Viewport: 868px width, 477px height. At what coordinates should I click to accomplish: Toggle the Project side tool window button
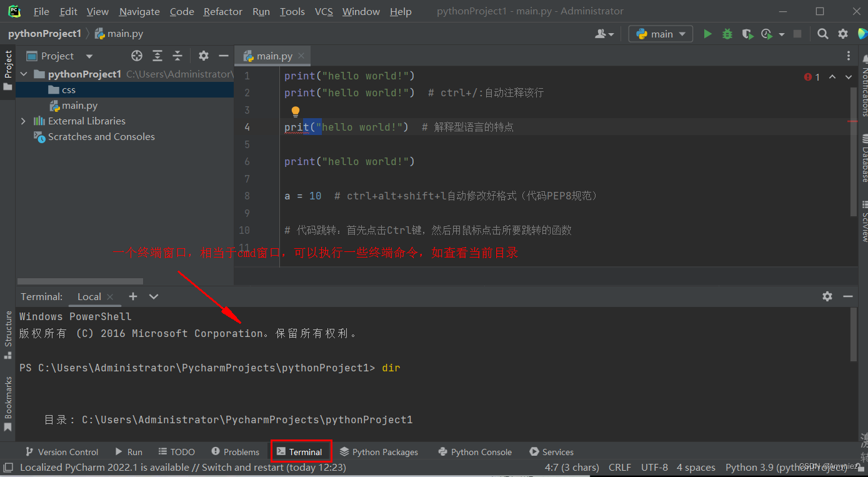tap(8, 70)
